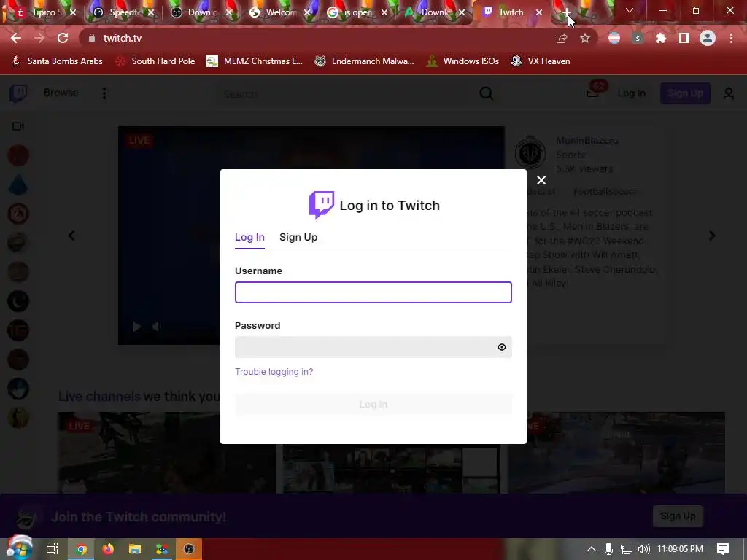Toggle password visibility eye icon
This screenshot has width=747, height=560.
[501, 347]
